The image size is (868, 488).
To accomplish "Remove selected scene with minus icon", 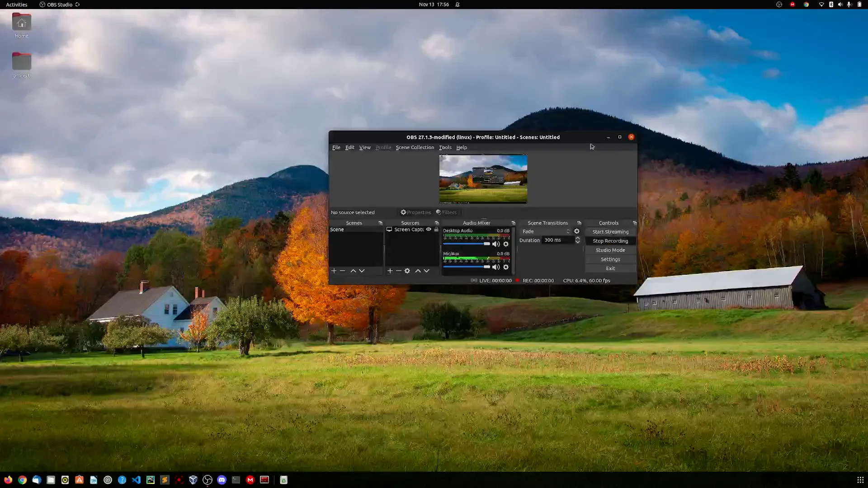I will 342,271.
